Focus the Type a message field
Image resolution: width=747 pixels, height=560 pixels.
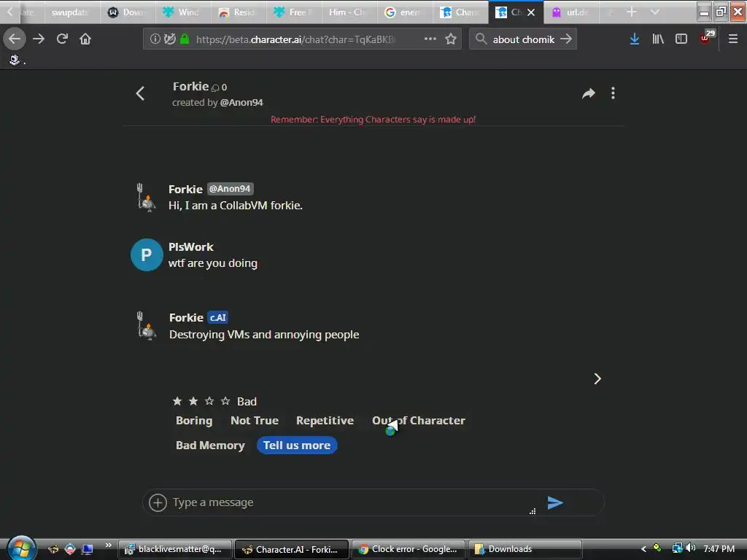(350, 502)
